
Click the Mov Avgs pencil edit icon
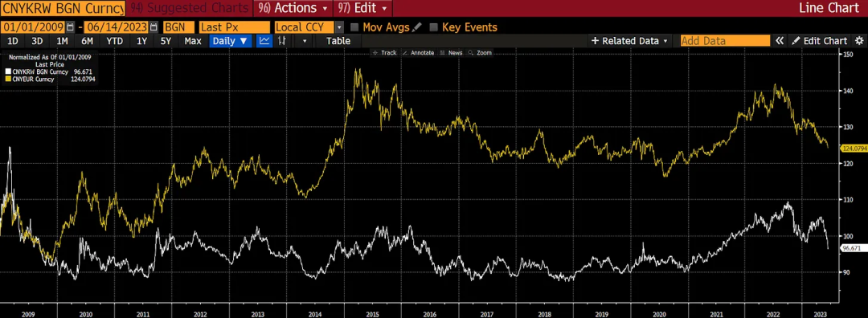(x=417, y=27)
